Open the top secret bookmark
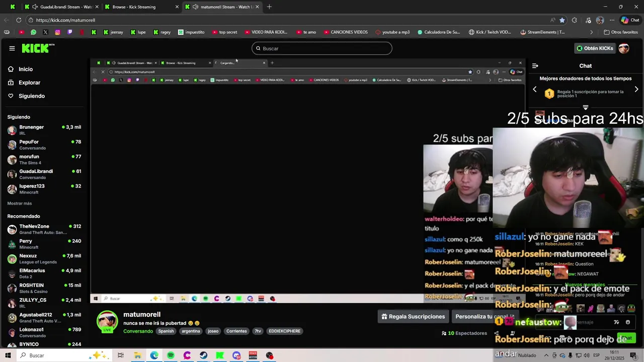 [x=224, y=32]
